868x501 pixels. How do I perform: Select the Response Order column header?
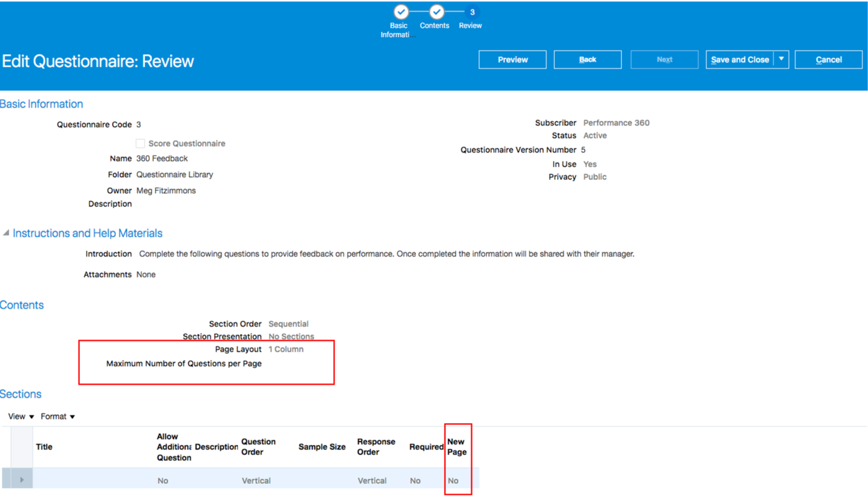coord(376,447)
